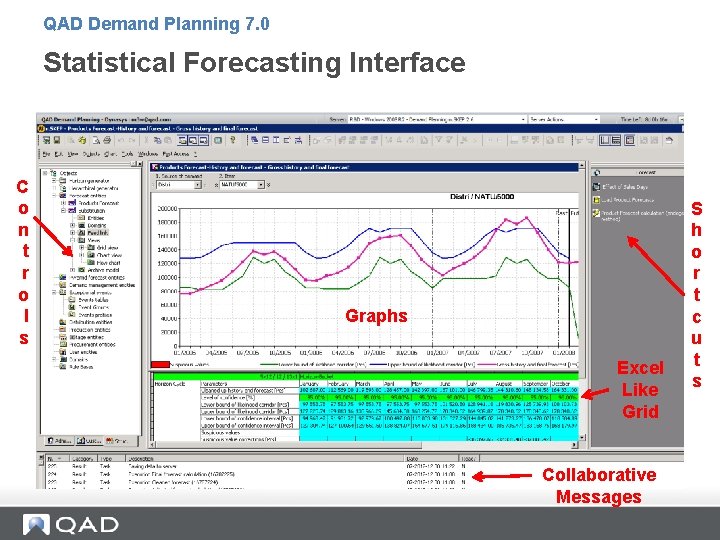Toggle the grid pane layout button at right
Screen dimensions: 720x540
616,140
